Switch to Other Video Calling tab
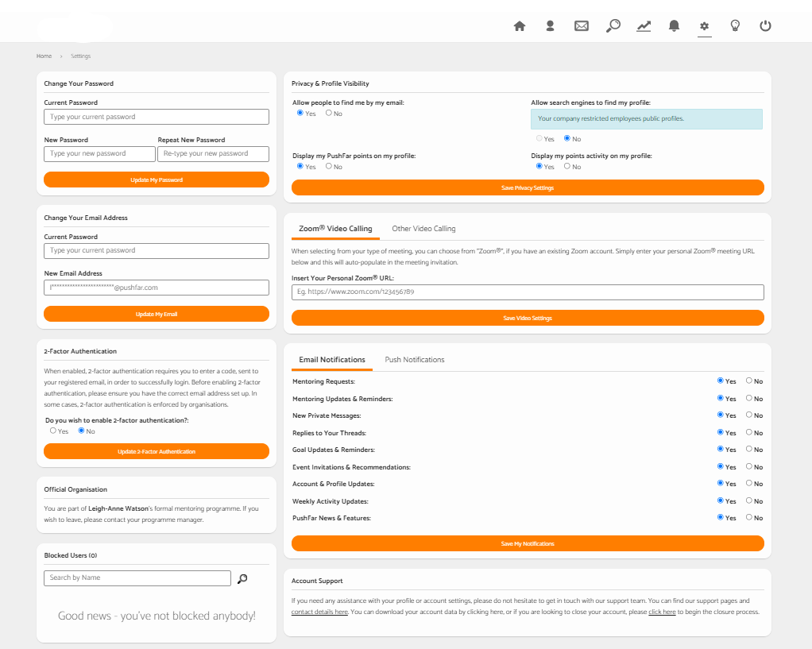The height and width of the screenshot is (649, 812). pyautogui.click(x=423, y=229)
